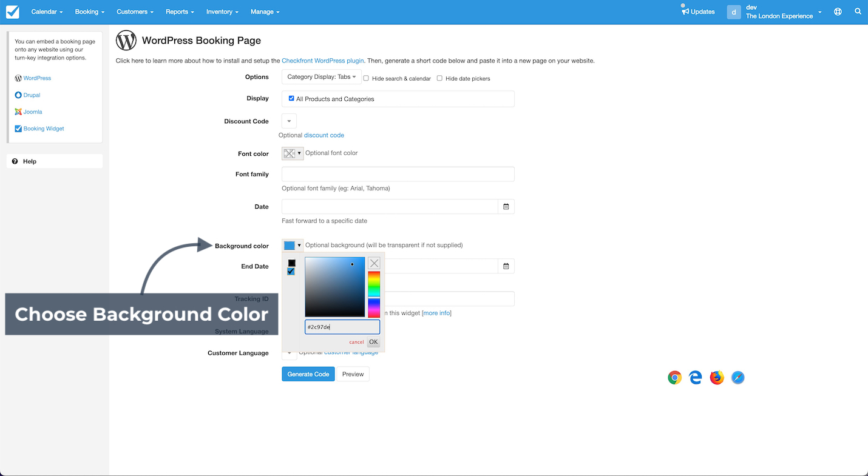Open the Reports menu
This screenshot has height=476, width=868.
[180, 12]
